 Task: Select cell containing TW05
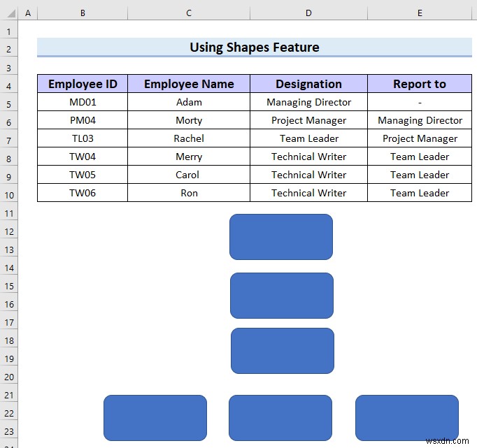83,175
